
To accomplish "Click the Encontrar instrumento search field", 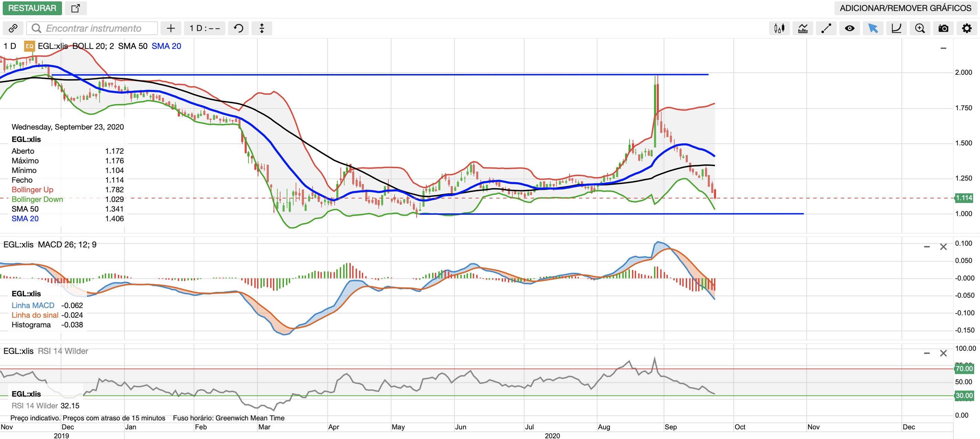I will [93, 28].
